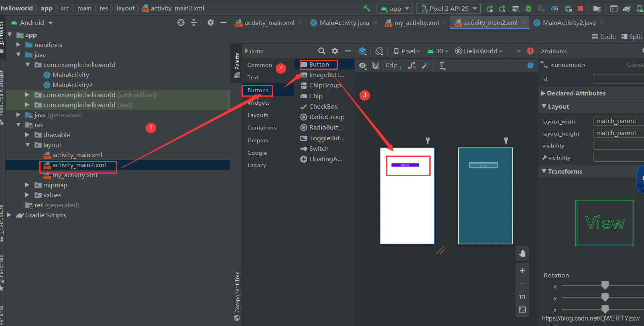Hide the Project panel with minus icon
The height and width of the screenshot is (326, 644).
(223, 22)
